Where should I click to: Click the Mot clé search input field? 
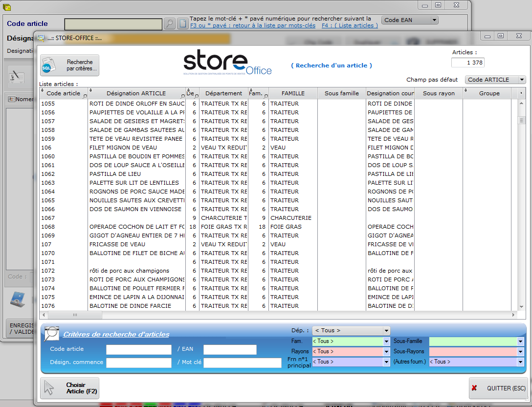point(242,363)
